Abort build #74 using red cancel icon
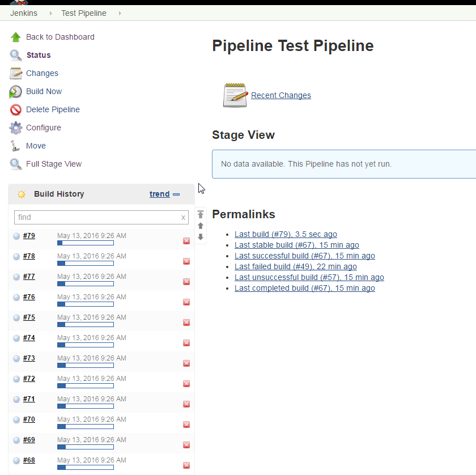Screen dimensions: 476x475 click(x=186, y=343)
